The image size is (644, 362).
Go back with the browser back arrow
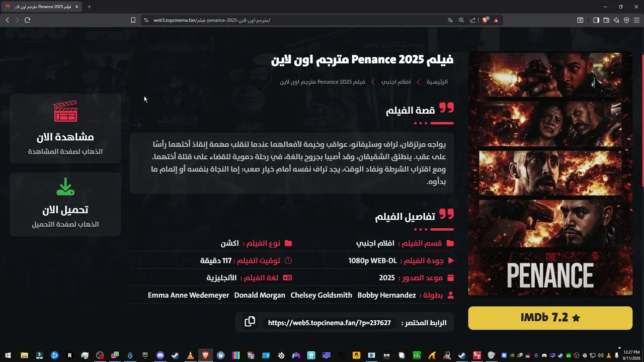point(7,20)
